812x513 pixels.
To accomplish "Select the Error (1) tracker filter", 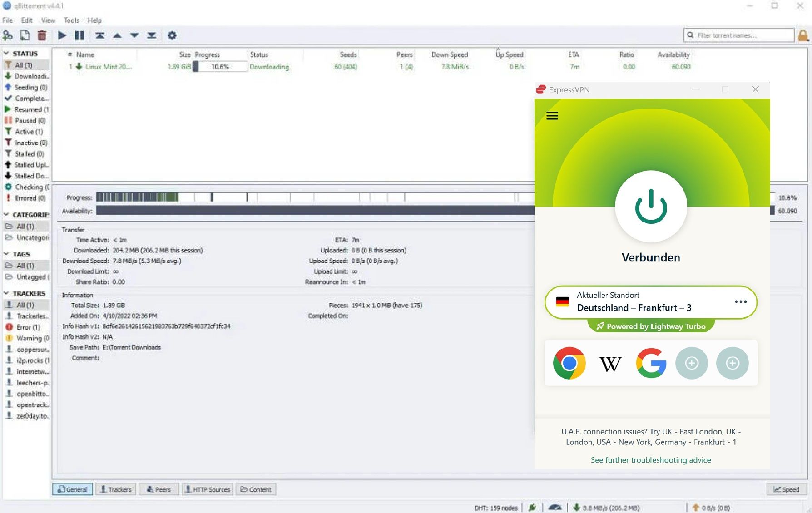I will coord(26,327).
